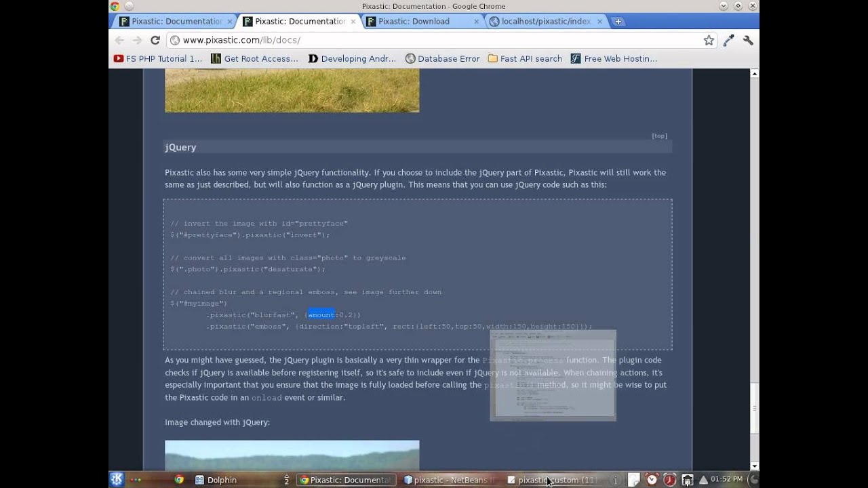This screenshot has width=868, height=488.
Task: Click the text Image changed with jQuery:
Action: click(x=217, y=422)
